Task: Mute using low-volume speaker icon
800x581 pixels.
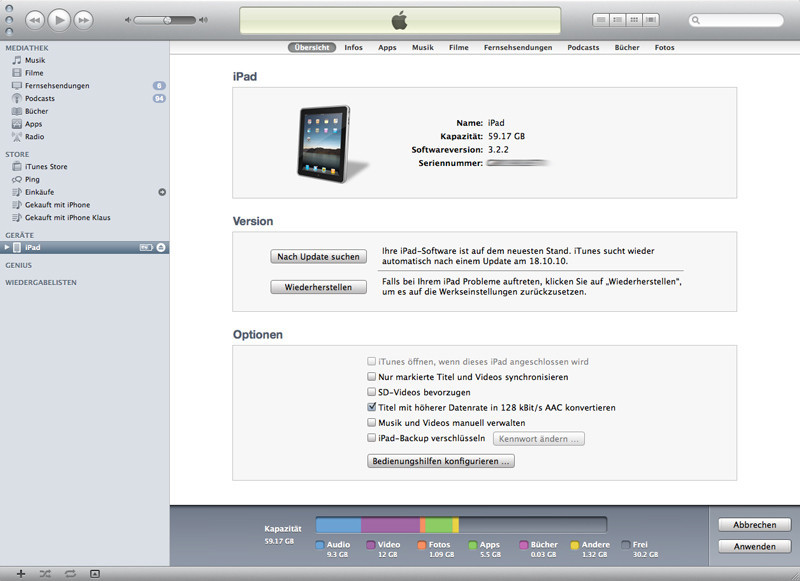Action: [x=128, y=20]
